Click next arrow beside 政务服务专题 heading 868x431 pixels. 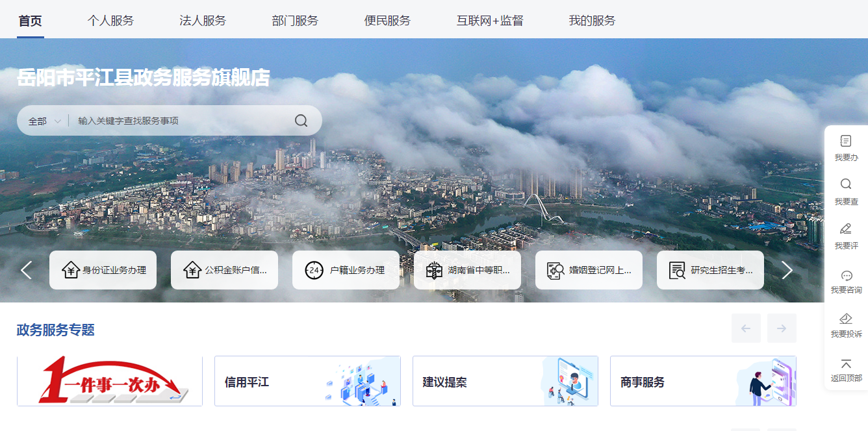(781, 328)
